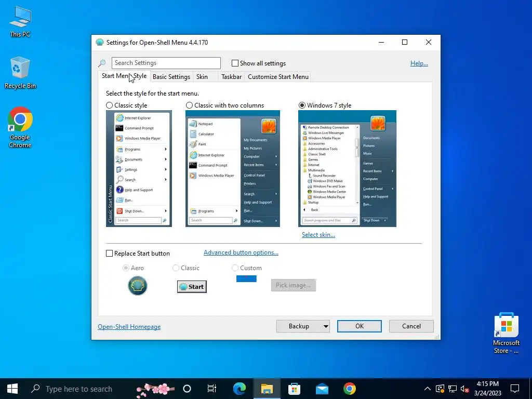Open Microsoft Store desktop shortcut
Screen dimensions: 532x399
pyautogui.click(x=506, y=333)
